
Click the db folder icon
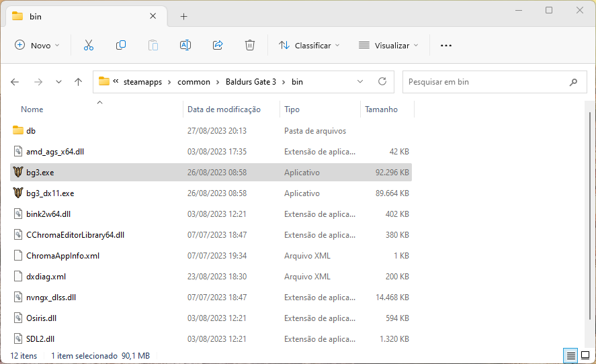point(18,130)
